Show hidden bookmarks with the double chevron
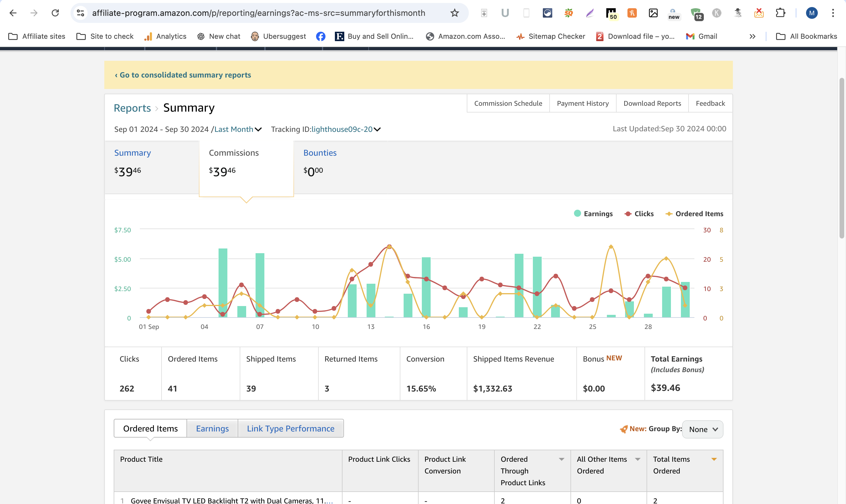 (x=752, y=36)
